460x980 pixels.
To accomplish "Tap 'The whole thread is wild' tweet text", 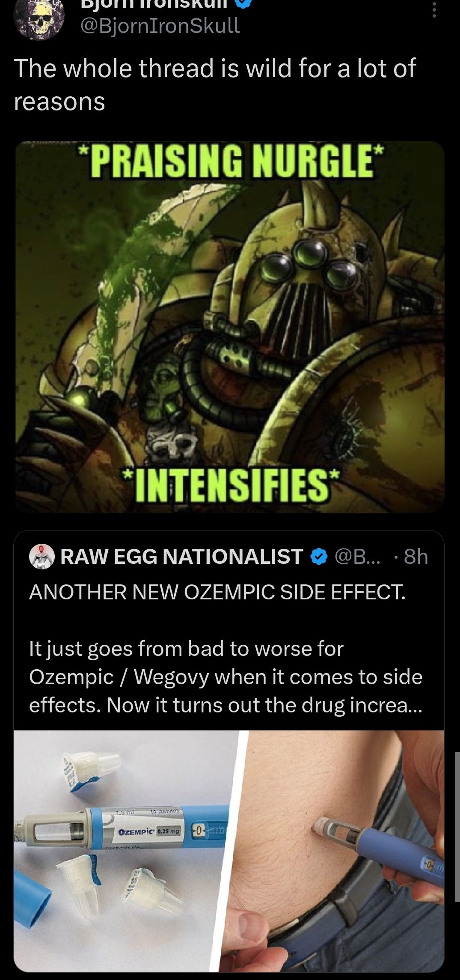I will [x=214, y=85].
